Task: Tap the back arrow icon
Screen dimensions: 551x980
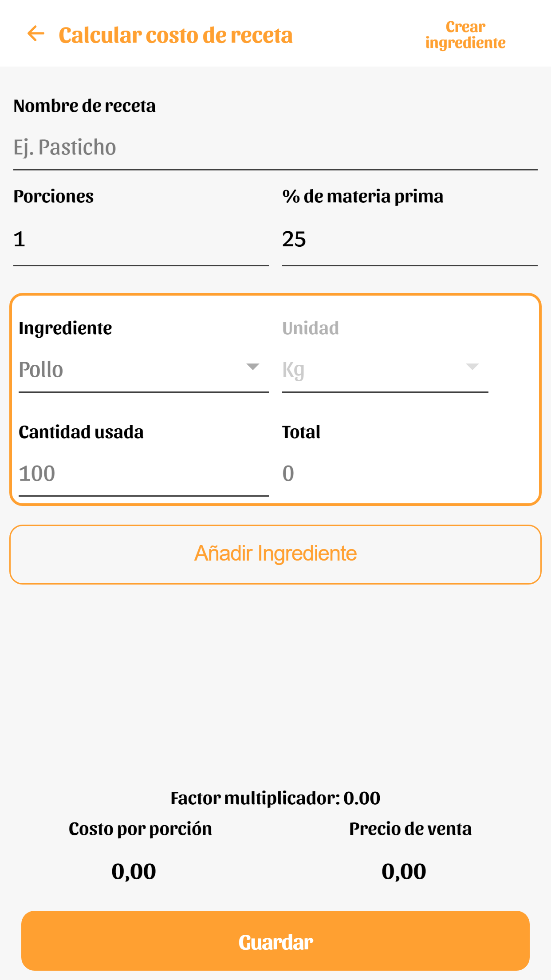Action: [36, 34]
